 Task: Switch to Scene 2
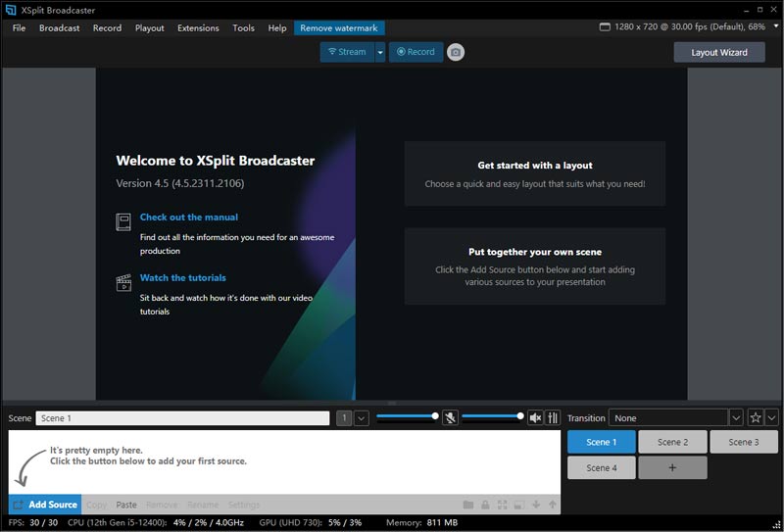coord(672,442)
